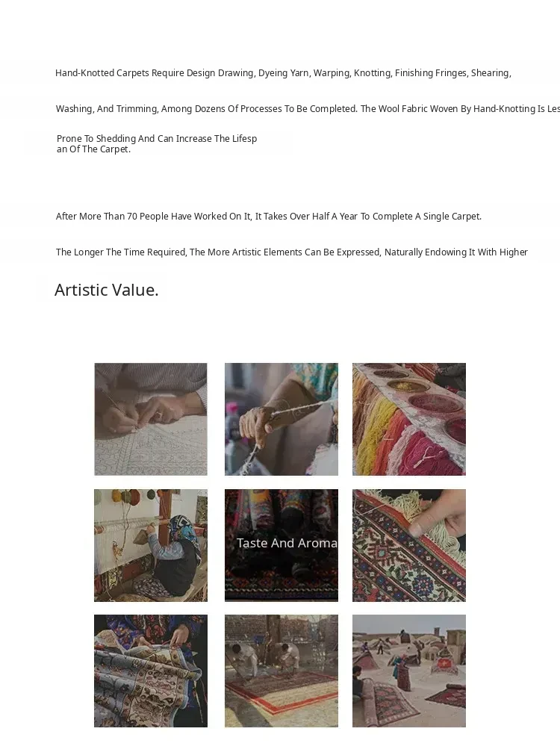Click the Artistic Value heading

click(x=107, y=290)
